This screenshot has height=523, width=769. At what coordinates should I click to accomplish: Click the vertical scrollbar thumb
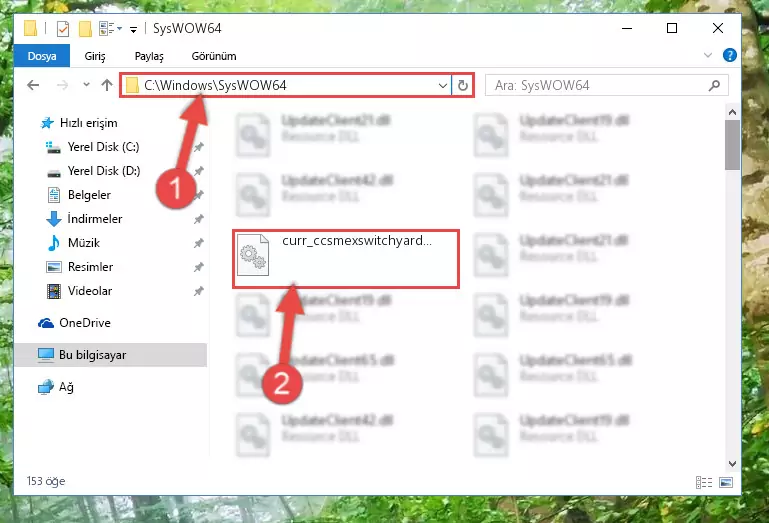click(732, 145)
